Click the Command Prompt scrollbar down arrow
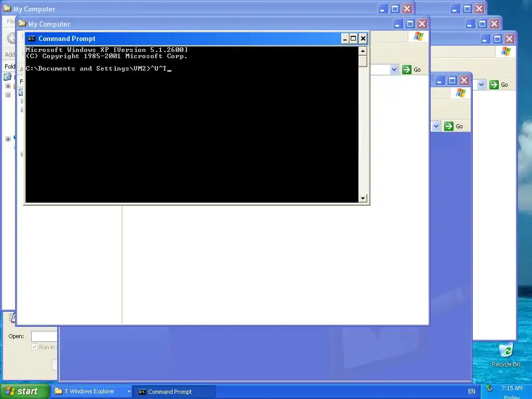This screenshot has width=532, height=399. point(363,198)
